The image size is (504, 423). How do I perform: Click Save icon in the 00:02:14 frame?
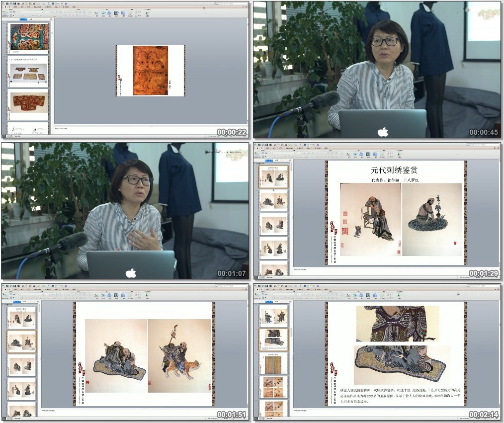click(x=266, y=286)
